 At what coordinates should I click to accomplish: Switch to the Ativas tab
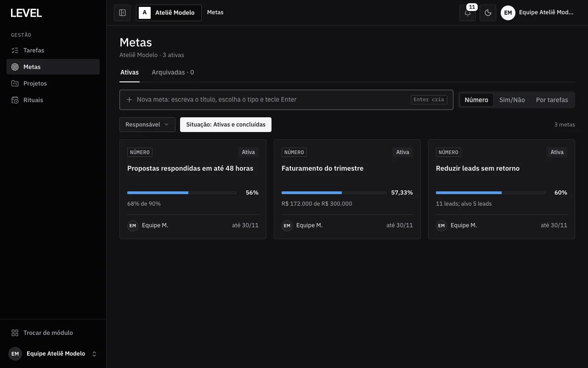point(130,72)
